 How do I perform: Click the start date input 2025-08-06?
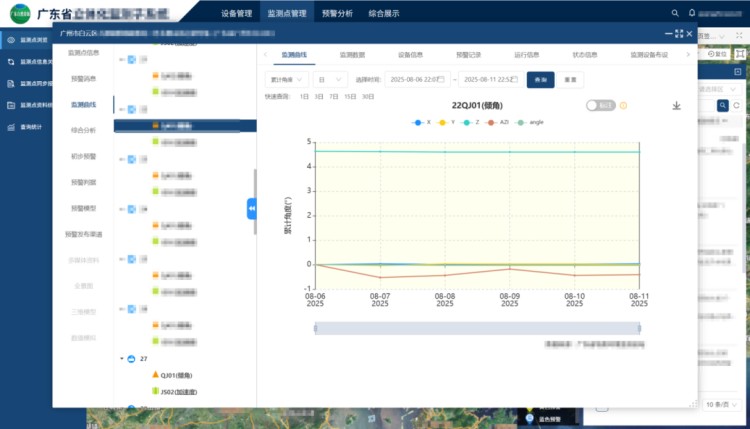418,80
